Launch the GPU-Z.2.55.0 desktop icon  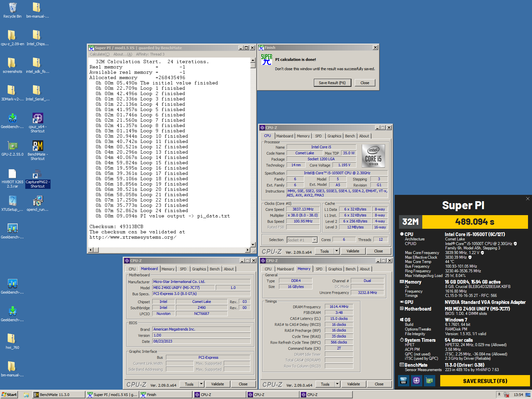(12, 148)
